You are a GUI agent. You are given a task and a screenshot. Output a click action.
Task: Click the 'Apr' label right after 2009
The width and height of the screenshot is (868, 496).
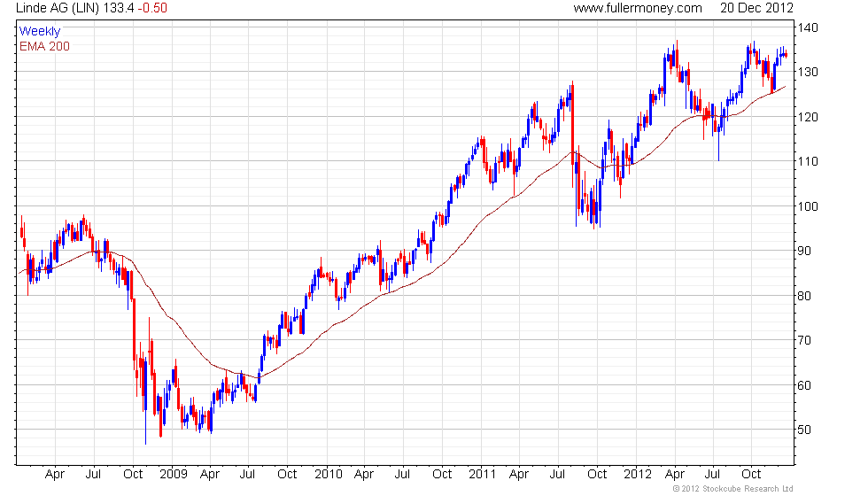click(209, 475)
